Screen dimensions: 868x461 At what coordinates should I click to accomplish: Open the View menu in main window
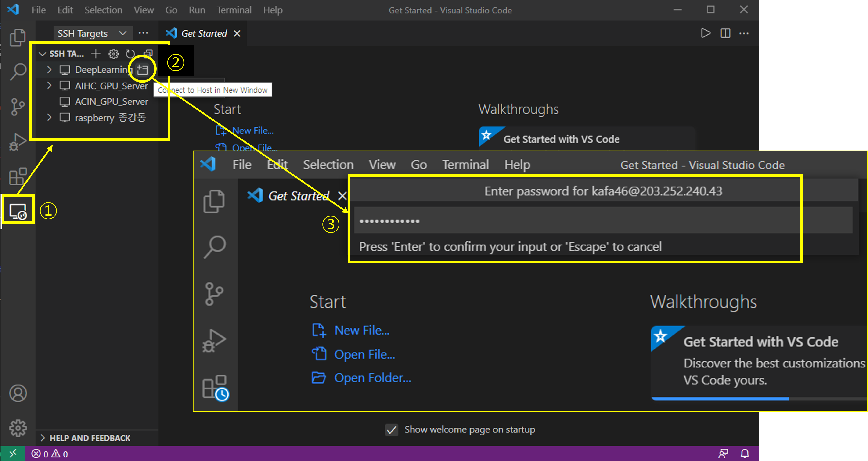coord(144,10)
